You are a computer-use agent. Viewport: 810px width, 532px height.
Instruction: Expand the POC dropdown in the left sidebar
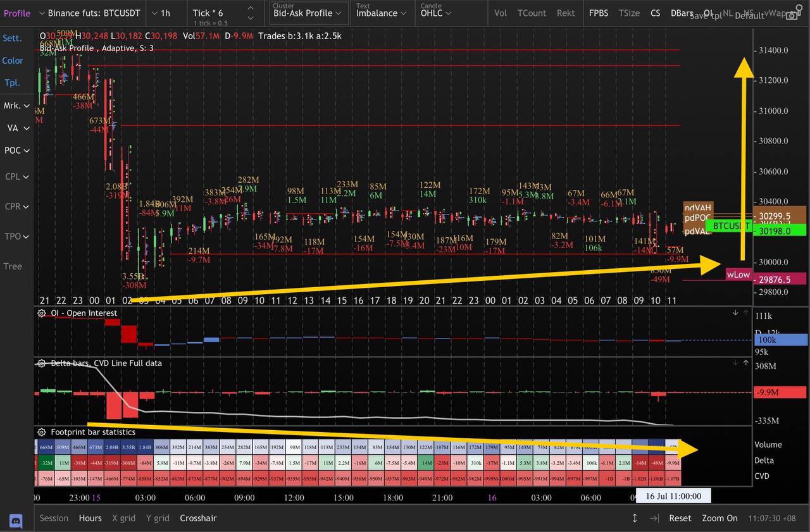point(17,151)
